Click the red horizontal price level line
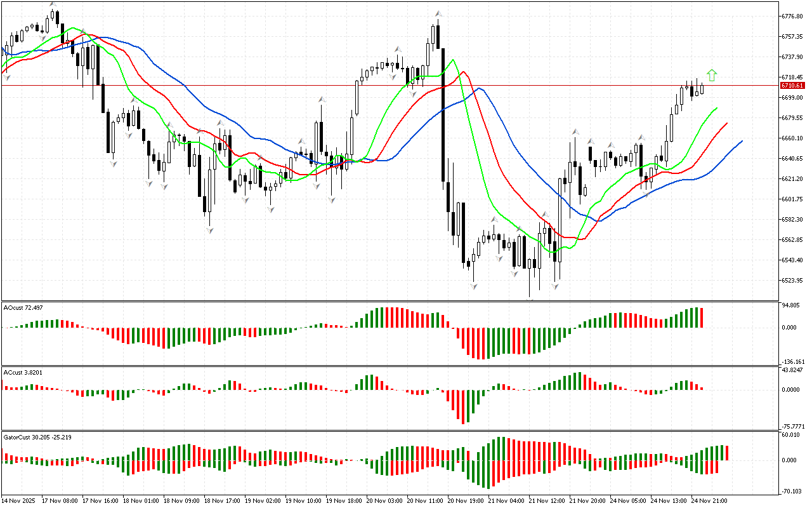 tap(254, 85)
